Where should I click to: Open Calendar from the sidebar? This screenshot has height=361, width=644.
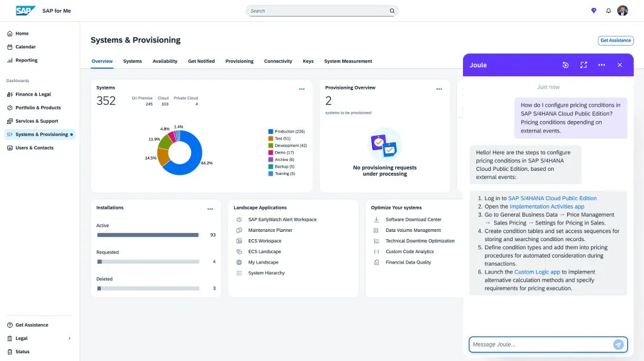pos(25,47)
